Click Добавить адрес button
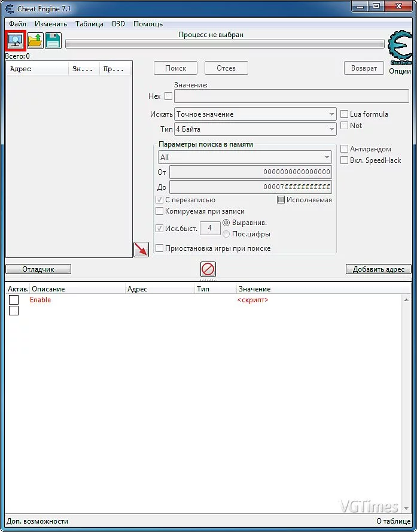 [379, 269]
